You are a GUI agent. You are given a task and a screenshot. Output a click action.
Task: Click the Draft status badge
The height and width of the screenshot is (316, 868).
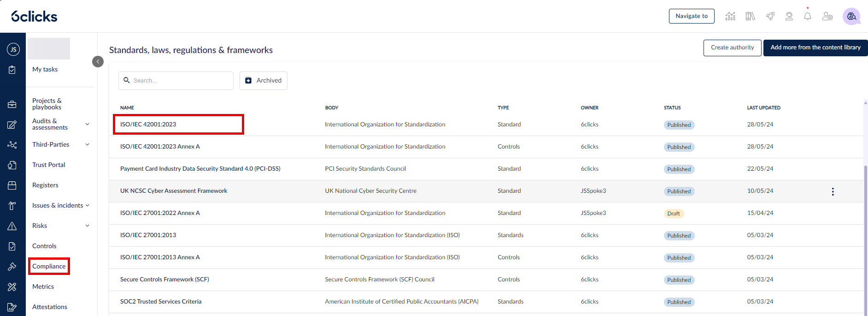click(x=674, y=214)
